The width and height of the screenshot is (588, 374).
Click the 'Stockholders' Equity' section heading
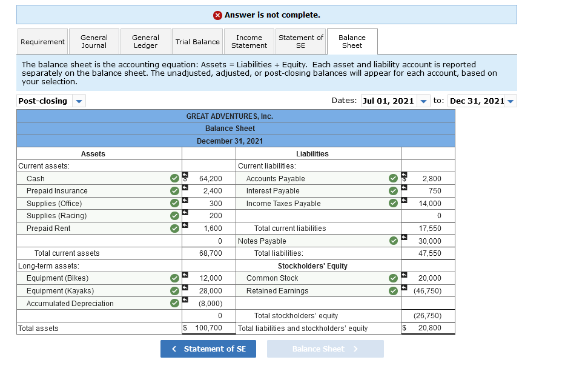pyautogui.click(x=312, y=266)
